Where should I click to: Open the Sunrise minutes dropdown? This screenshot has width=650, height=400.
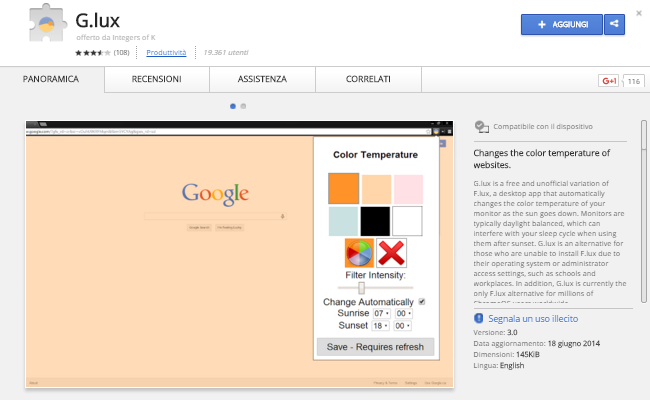tap(403, 313)
